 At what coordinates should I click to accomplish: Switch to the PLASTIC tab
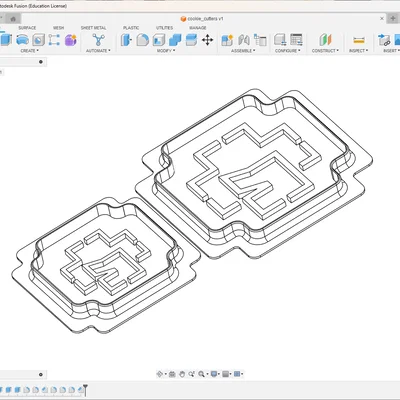tap(131, 28)
